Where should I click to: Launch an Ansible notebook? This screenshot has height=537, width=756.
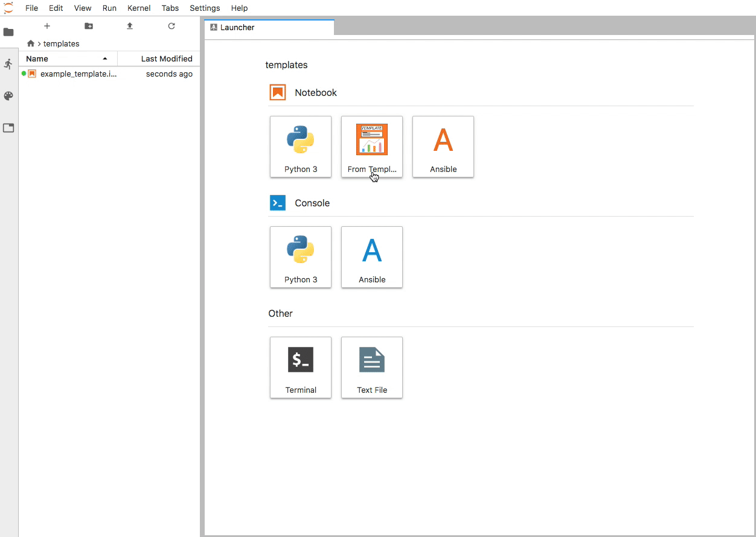[x=443, y=147]
